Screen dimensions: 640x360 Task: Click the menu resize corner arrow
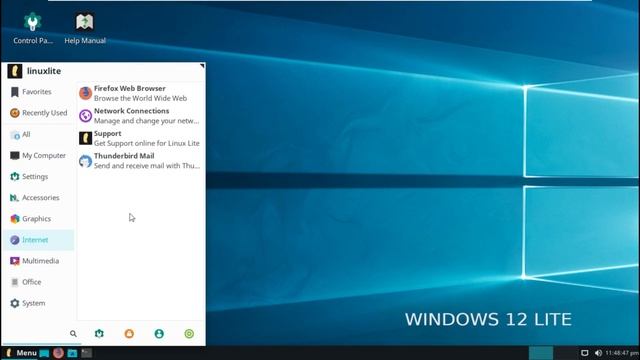(x=202, y=66)
